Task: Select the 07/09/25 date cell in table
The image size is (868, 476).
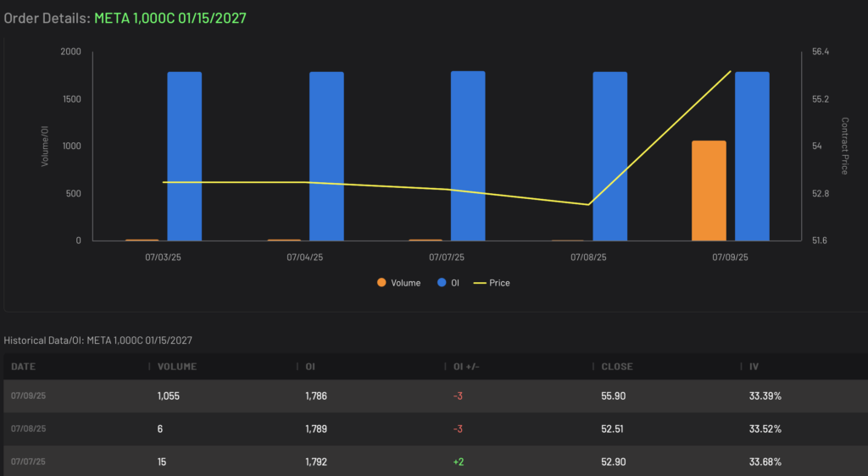Action: (28, 396)
